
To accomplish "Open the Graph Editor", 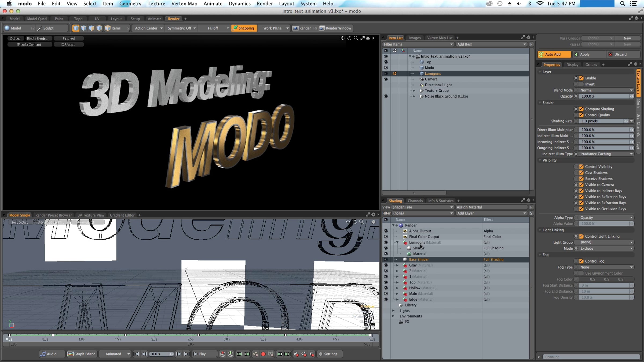I will tap(81, 354).
